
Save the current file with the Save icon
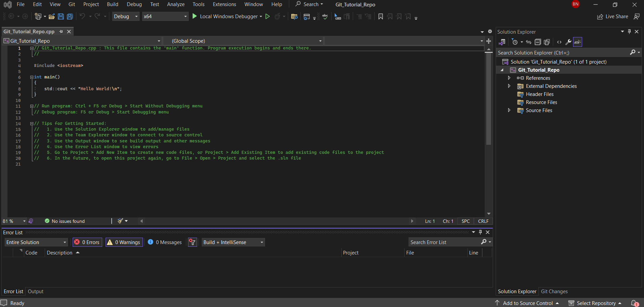click(x=61, y=16)
